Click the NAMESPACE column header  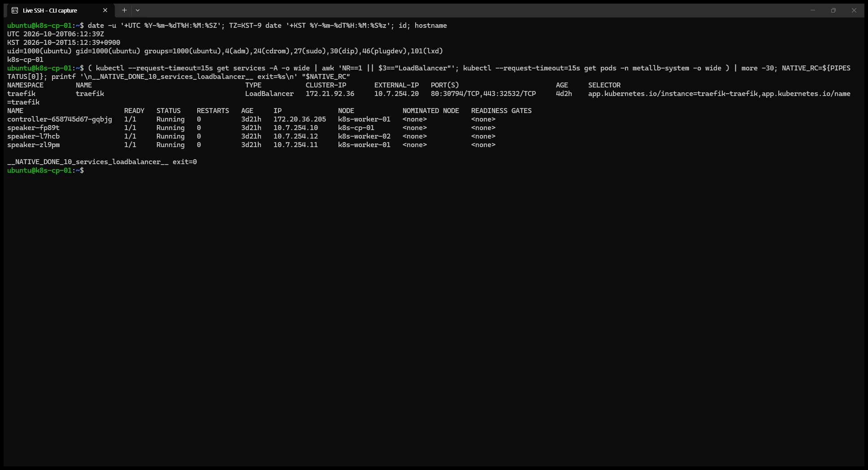click(x=26, y=85)
